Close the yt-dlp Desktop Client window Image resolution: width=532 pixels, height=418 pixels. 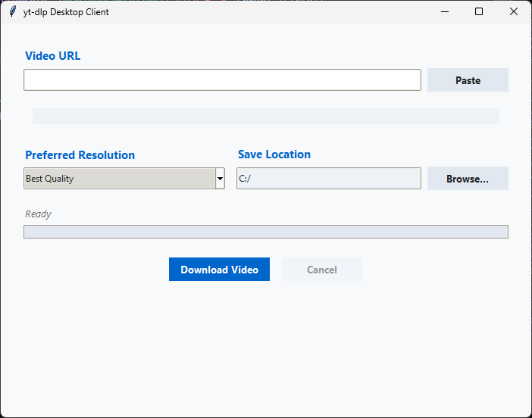click(x=514, y=11)
